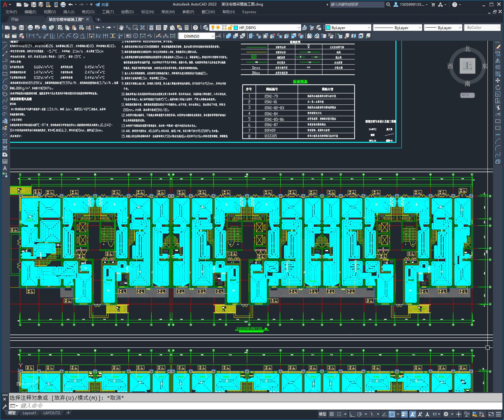Select the Radius dimension tool
This screenshot has width=504, height=420.
point(62,36)
